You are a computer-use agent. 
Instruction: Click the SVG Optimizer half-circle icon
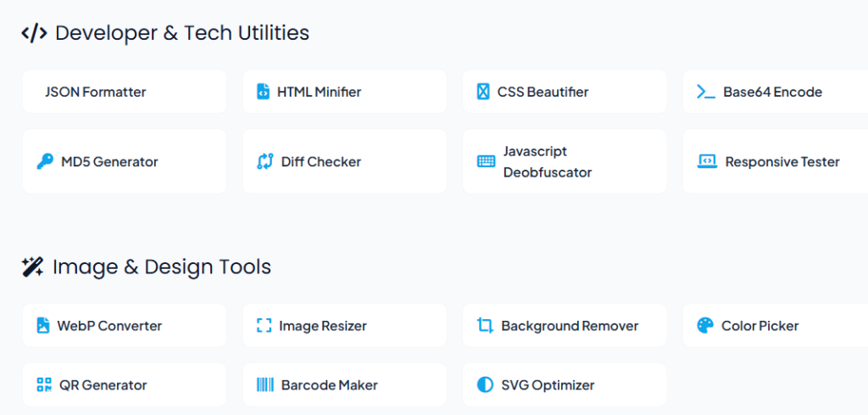(484, 384)
